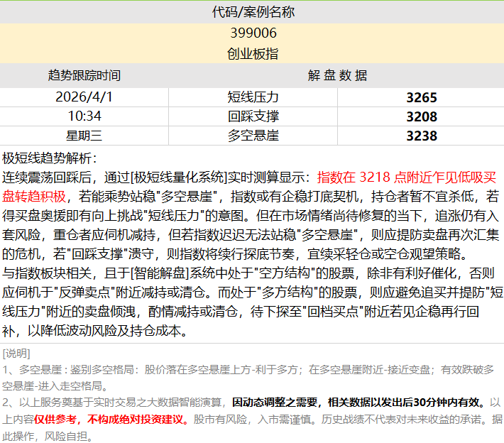This screenshot has height=443, width=504.
Task: Click the [说明] notes label
Action: [x=17, y=354]
